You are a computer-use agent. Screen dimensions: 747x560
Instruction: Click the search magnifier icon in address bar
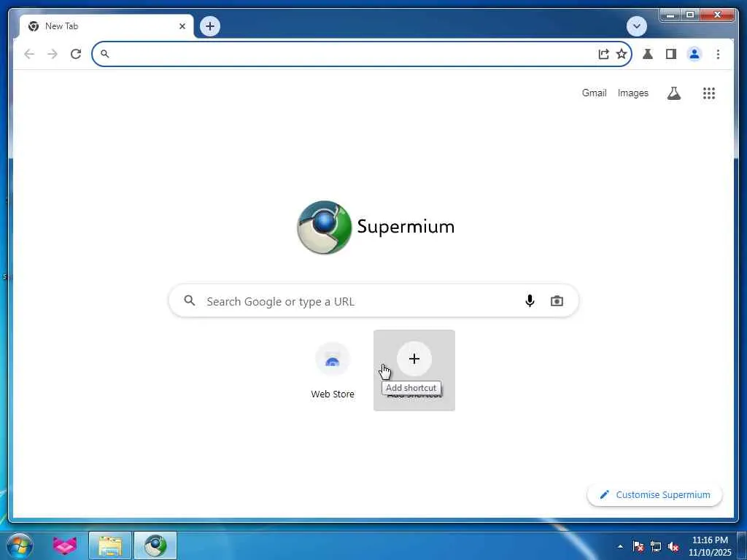(x=105, y=54)
